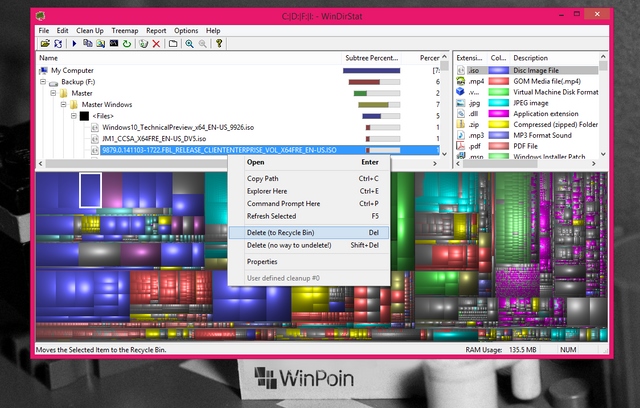The height and width of the screenshot is (408, 640).
Task: Open the Clean Up menu
Action: coord(90,31)
